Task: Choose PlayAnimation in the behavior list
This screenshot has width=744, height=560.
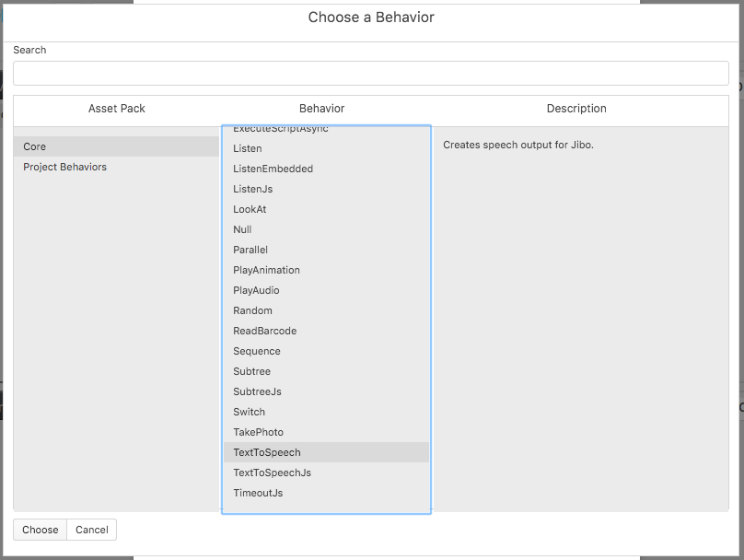Action: tap(266, 270)
